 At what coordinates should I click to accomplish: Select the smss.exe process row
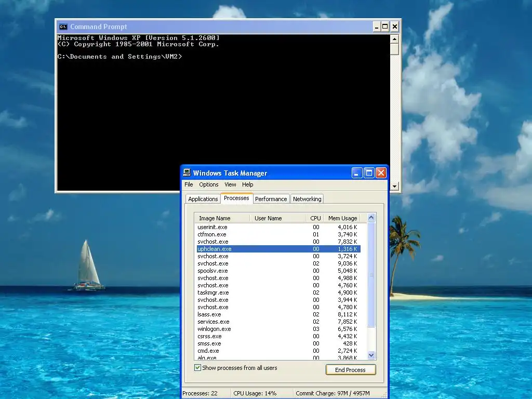tap(278, 344)
